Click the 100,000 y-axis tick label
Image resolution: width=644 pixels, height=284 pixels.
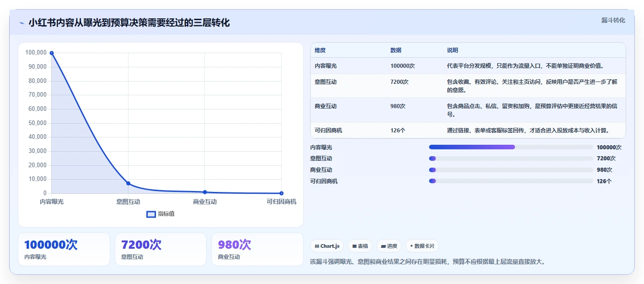coord(36,53)
